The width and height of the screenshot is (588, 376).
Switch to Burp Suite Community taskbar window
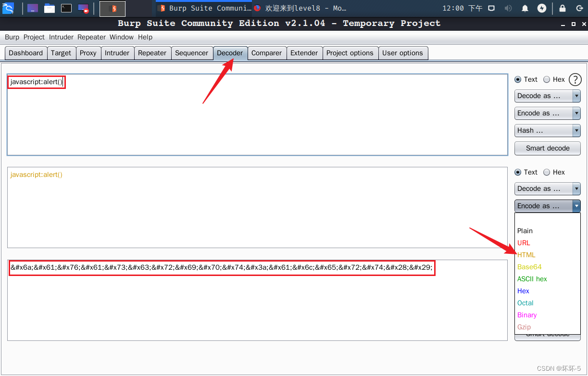point(204,8)
